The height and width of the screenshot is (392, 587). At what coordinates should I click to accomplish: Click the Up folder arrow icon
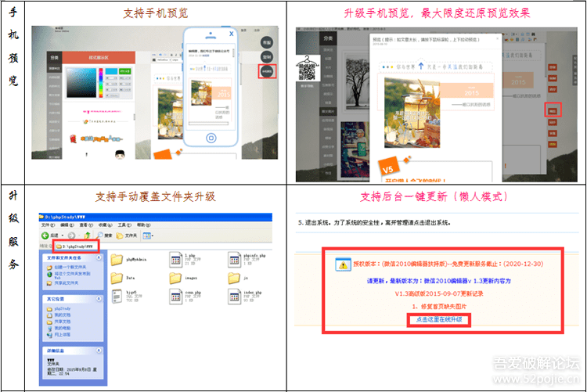point(87,236)
